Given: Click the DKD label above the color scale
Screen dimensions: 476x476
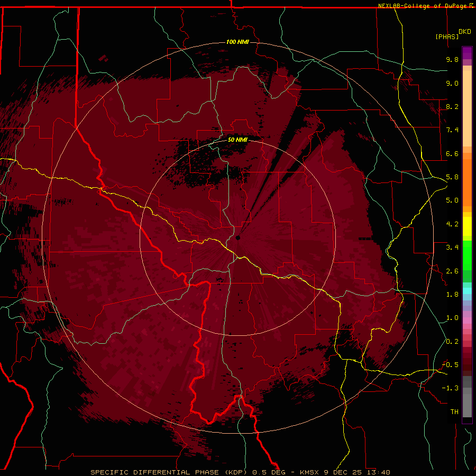Looking at the screenshot, I should (465, 31).
